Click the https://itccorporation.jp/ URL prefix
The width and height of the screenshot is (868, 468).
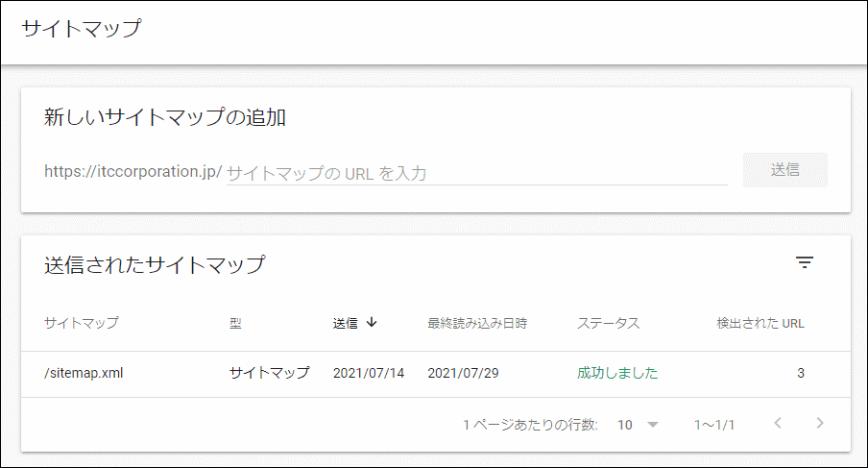(x=133, y=172)
